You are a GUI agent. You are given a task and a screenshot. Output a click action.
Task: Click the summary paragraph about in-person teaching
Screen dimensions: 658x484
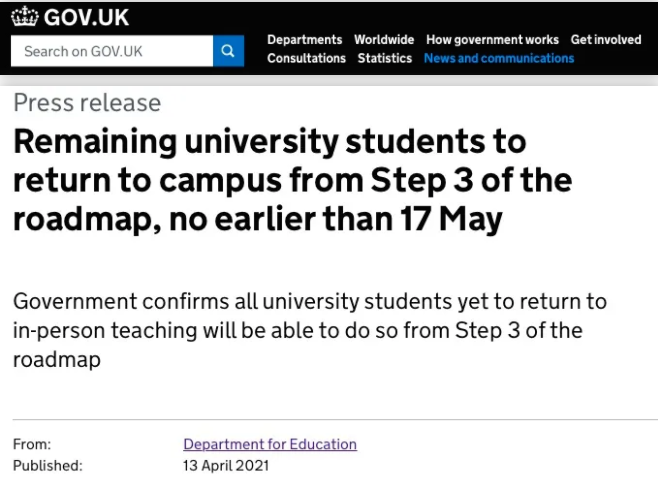coord(310,330)
